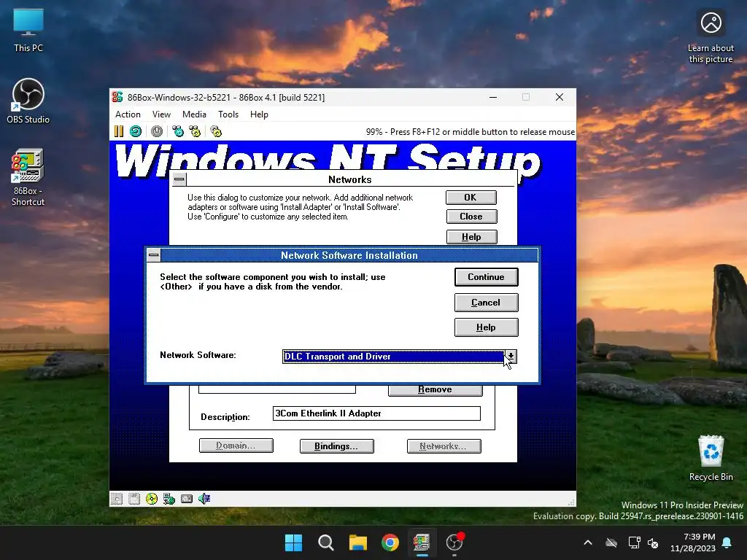Launch Google Chrome from the taskbar
The width and height of the screenshot is (747, 560).
pos(390,542)
